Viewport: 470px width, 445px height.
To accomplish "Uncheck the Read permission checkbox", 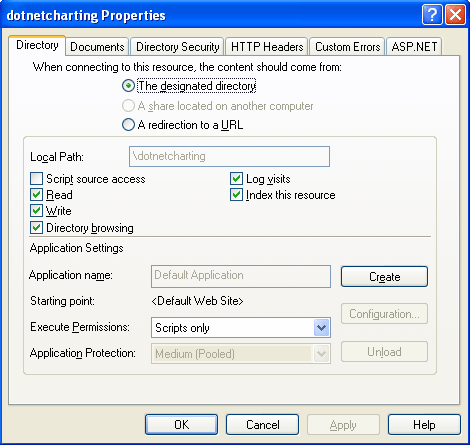I will [36, 195].
